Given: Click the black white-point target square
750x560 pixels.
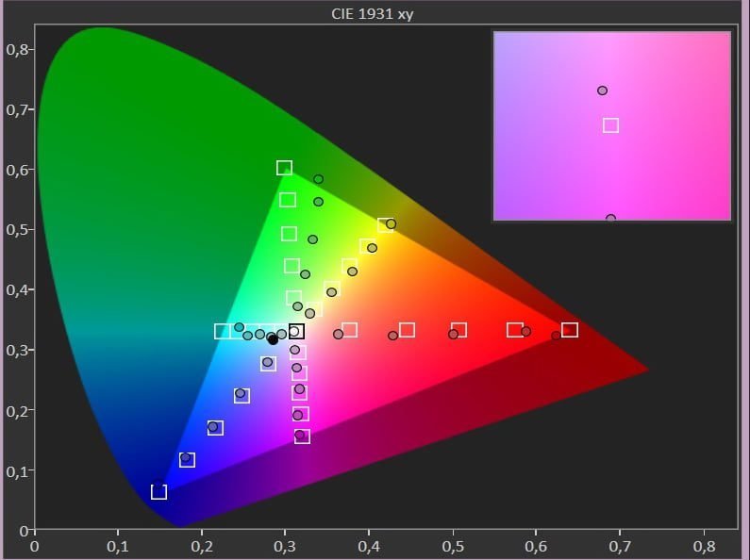Looking at the screenshot, I should click(296, 331).
